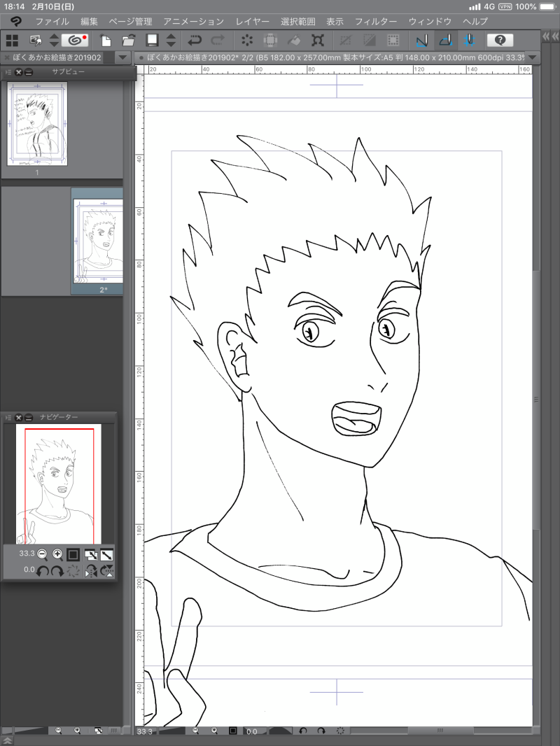Redo with the grayed forward arrow
Image resolution: width=560 pixels, height=746 pixels.
click(218, 41)
